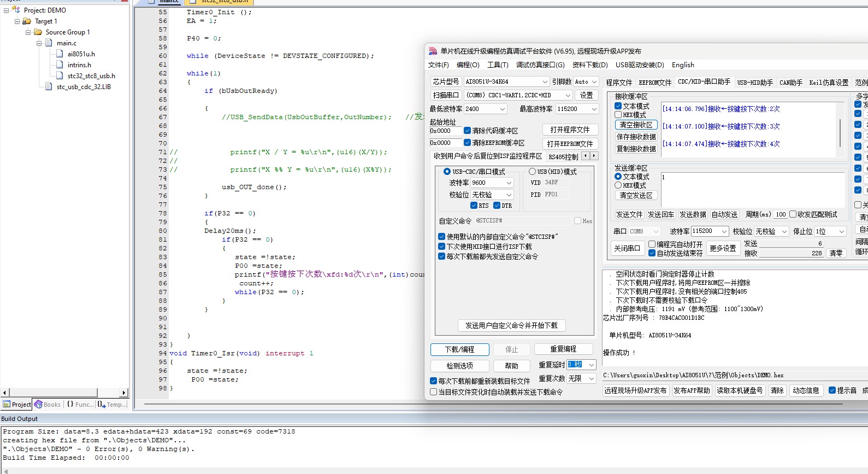Click the 发送数据 button
868x474 pixels.
pos(693,214)
